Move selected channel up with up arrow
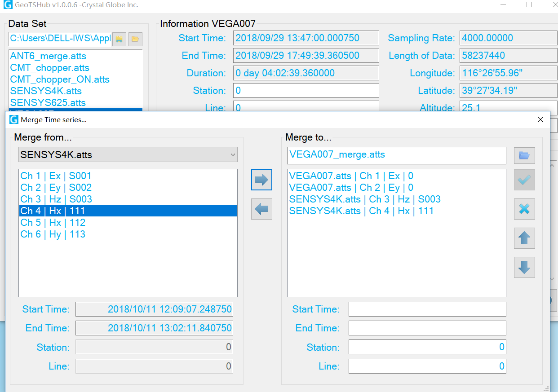This screenshot has height=392, width=558. click(x=524, y=238)
